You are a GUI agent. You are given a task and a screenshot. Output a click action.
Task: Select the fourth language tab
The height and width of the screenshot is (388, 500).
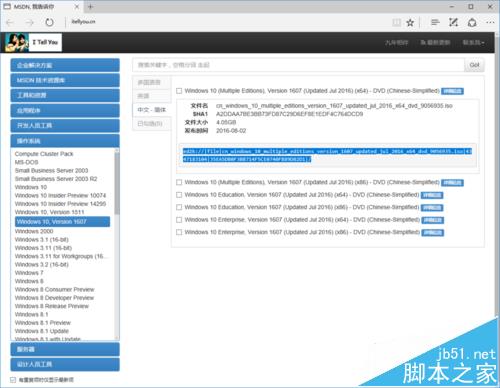point(152,124)
